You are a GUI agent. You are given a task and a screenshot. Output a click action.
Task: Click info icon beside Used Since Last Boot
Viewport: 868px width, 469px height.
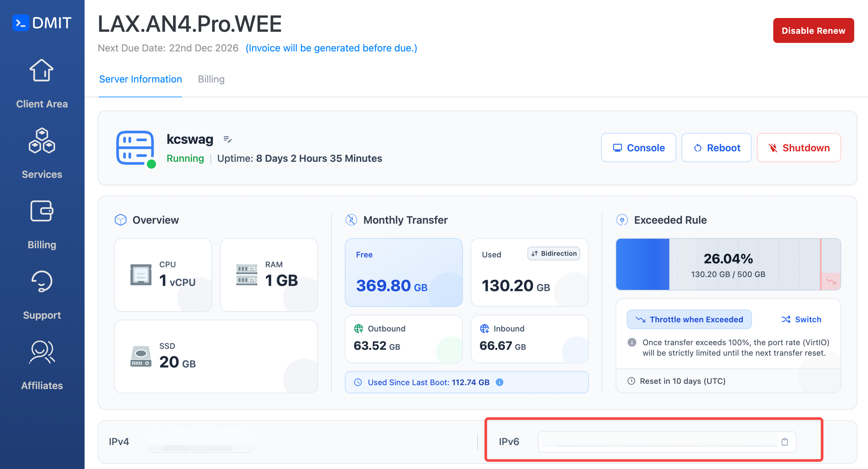pos(499,382)
